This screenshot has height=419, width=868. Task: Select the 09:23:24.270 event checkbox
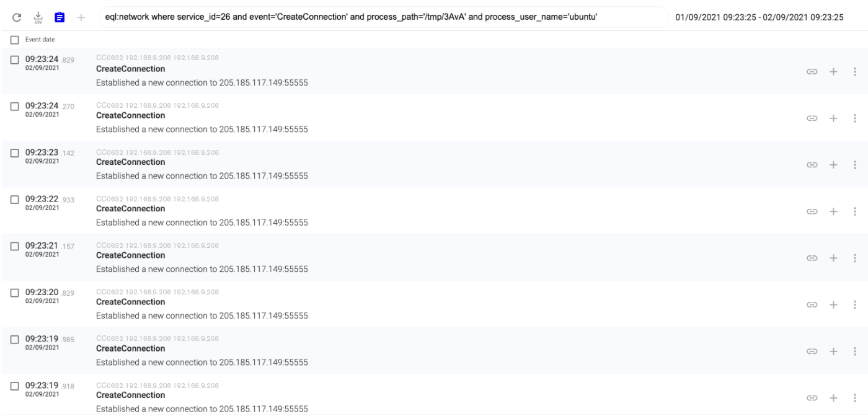(x=15, y=106)
